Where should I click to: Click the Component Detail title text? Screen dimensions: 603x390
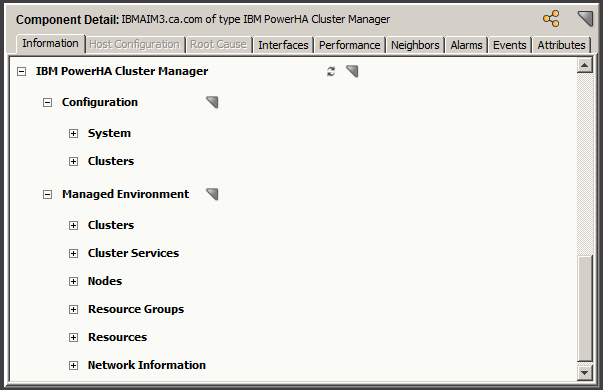[68, 20]
